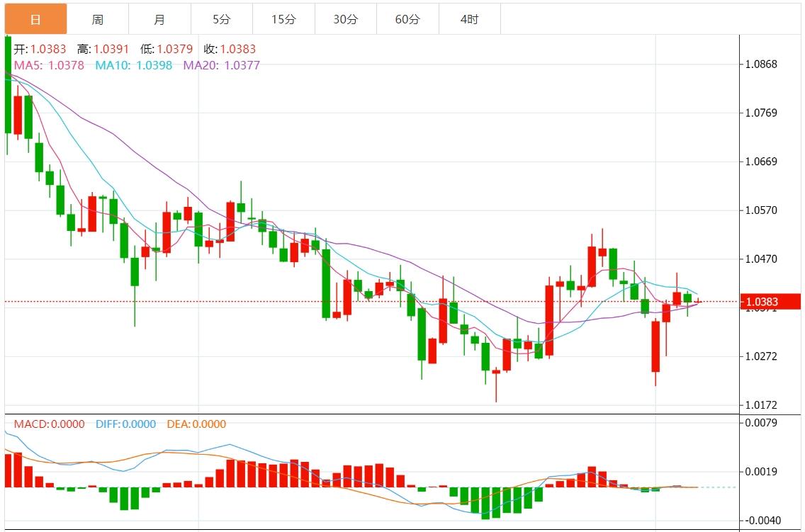Click the high price 高: 1.0391

103,49
